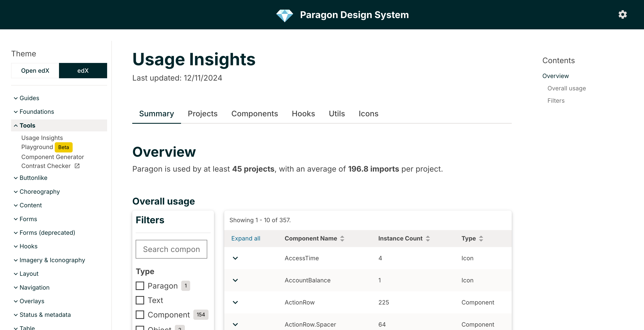Expand the AccessTime row chevron
644x330 pixels.
(x=235, y=258)
